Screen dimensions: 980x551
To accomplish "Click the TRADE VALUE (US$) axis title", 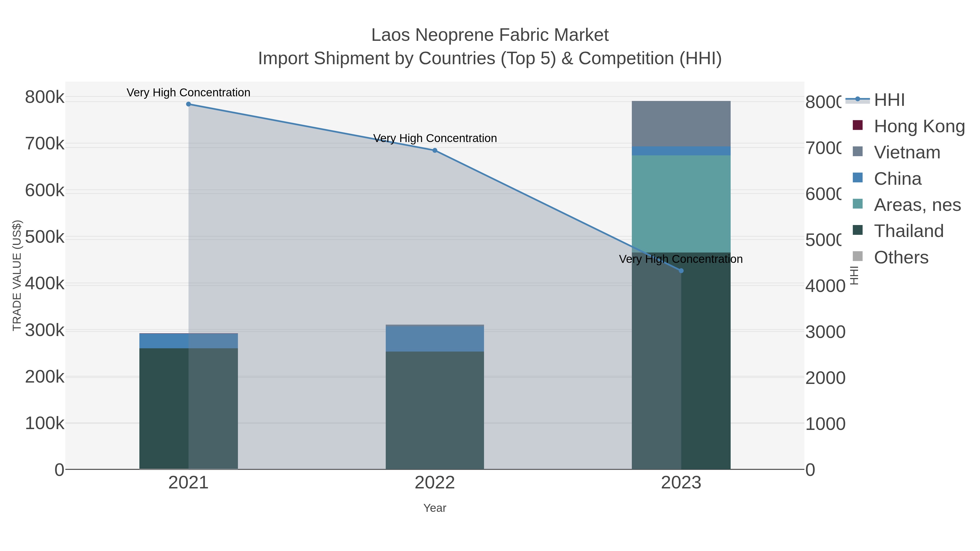I will tap(17, 275).
